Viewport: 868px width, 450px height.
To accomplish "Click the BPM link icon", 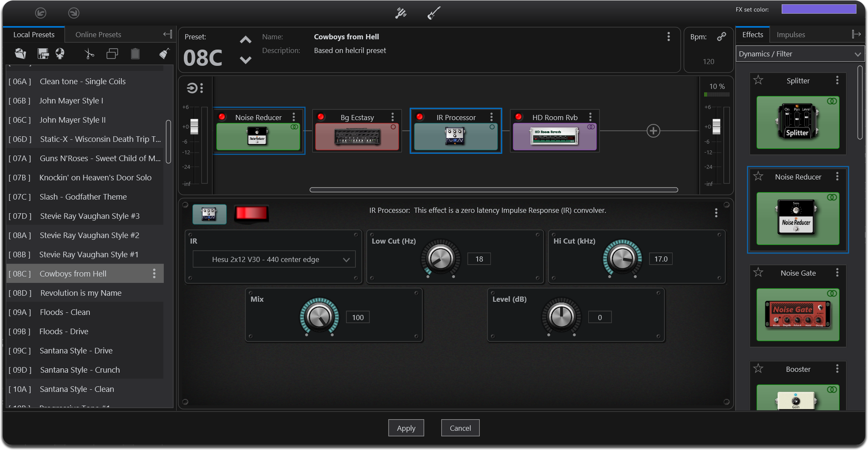I will coord(721,37).
